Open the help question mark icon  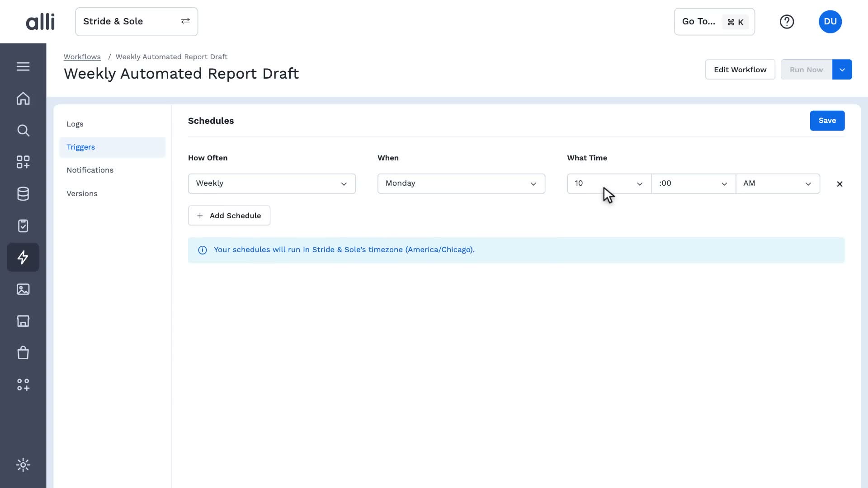tap(787, 22)
